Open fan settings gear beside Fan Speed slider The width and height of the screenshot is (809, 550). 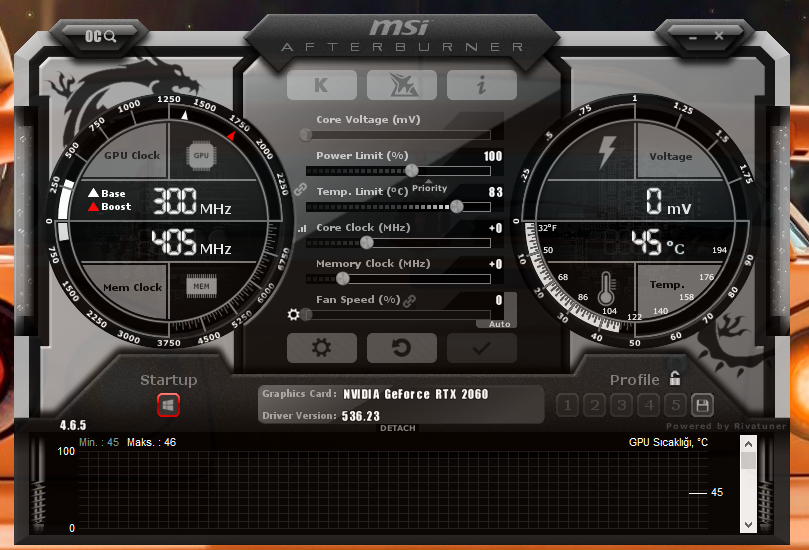pos(293,314)
